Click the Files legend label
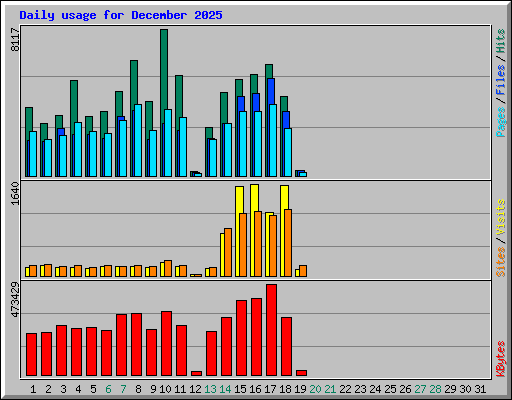Viewport: 512px width, 400px height. tap(500, 80)
